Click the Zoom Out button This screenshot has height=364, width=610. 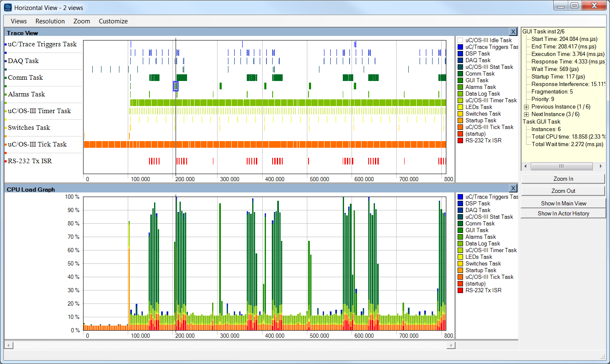point(563,191)
